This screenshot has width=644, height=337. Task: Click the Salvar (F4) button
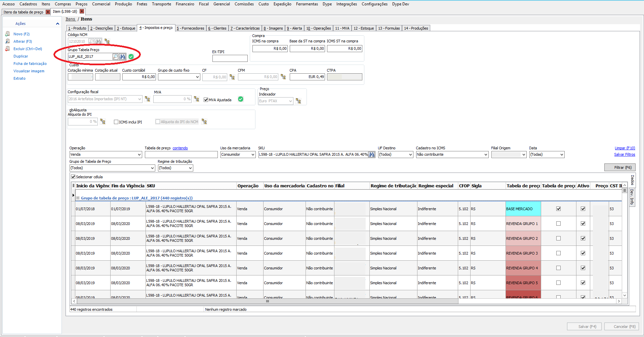pos(585,327)
